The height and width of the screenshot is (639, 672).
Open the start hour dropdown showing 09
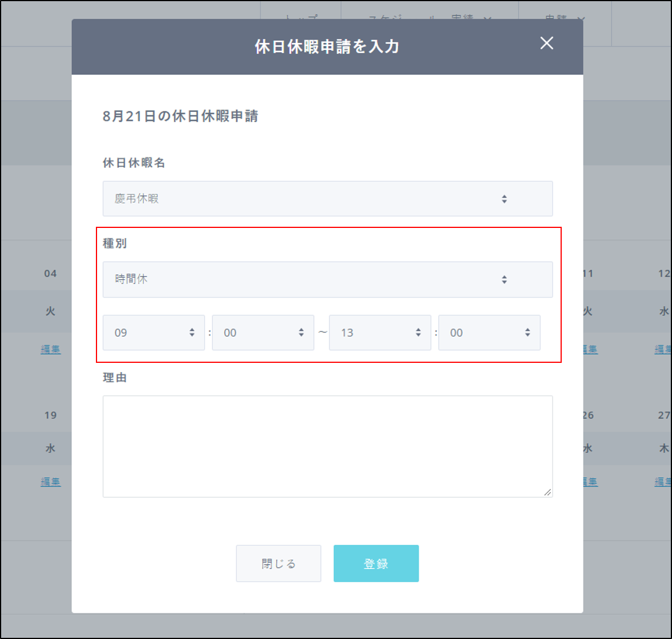coord(153,332)
